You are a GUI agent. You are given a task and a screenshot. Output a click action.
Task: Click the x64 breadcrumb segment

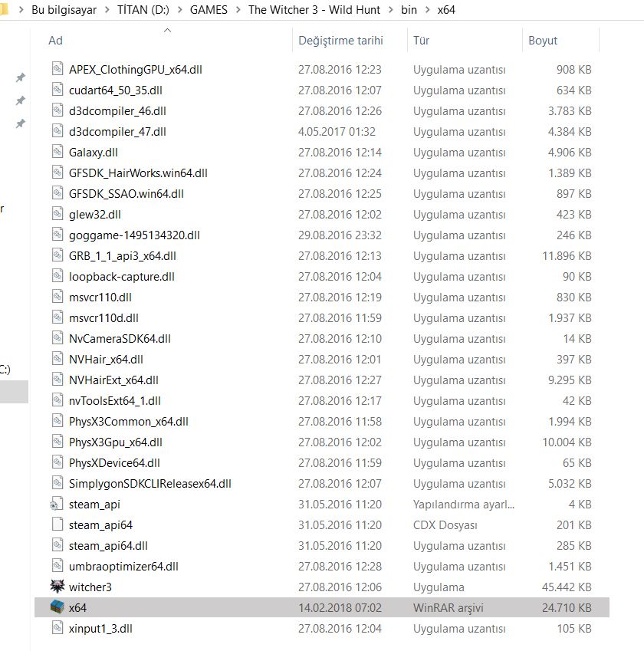(x=446, y=10)
